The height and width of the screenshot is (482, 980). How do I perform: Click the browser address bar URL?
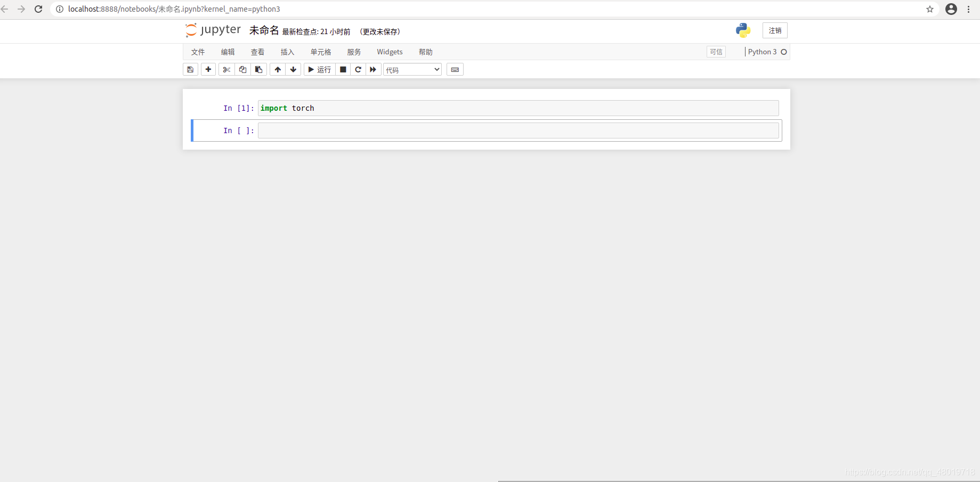click(x=174, y=9)
